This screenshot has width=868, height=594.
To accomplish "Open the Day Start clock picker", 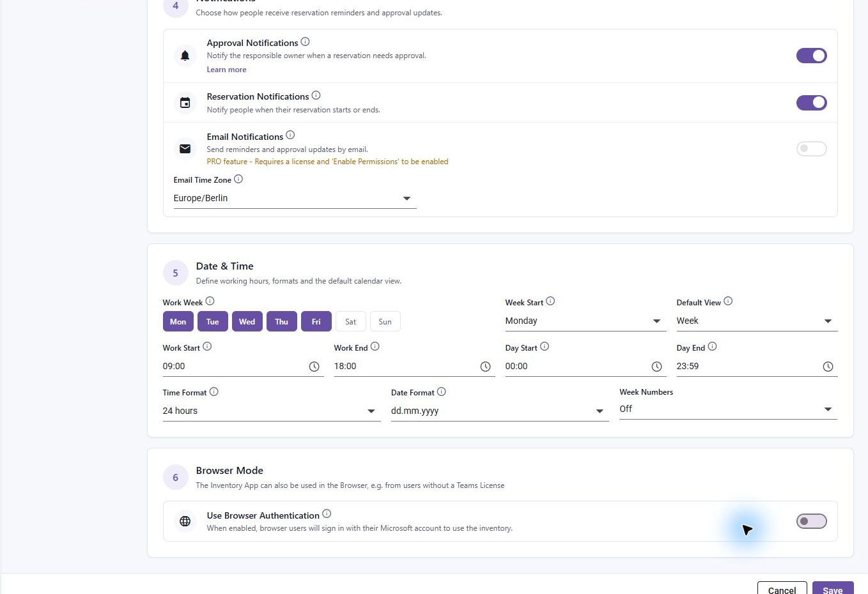I will 657,367.
